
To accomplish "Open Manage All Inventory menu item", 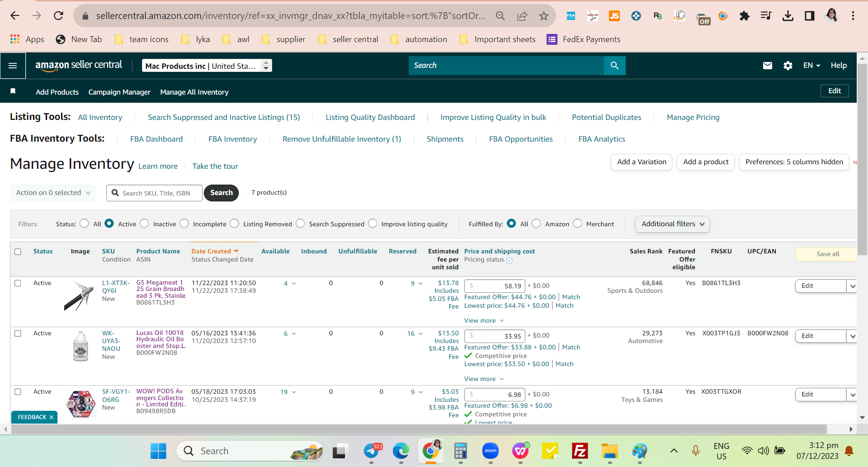I will tap(194, 92).
